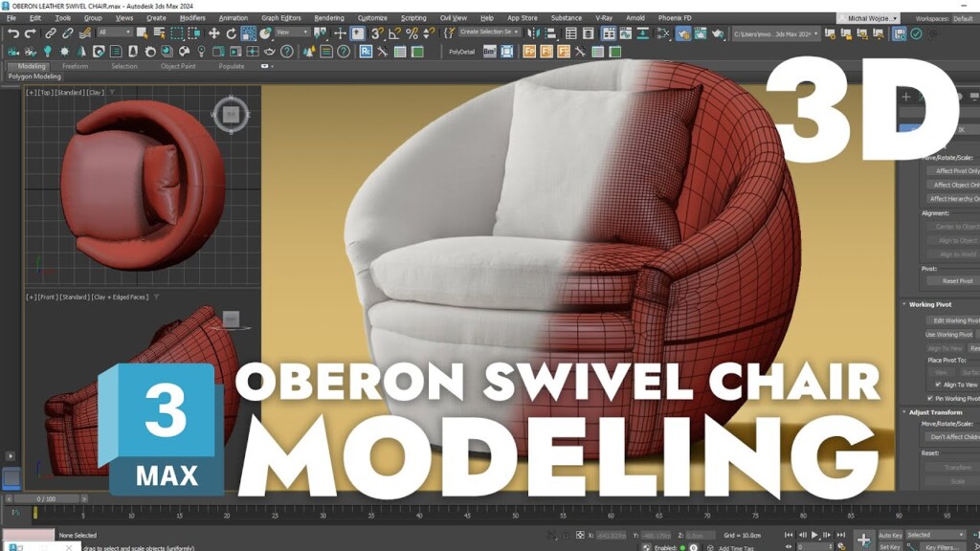Toggle Spinner Snap

point(429,33)
